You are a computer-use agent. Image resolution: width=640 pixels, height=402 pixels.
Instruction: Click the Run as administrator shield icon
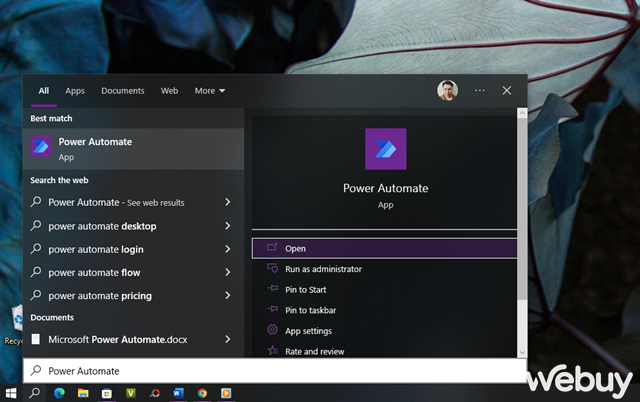272,268
